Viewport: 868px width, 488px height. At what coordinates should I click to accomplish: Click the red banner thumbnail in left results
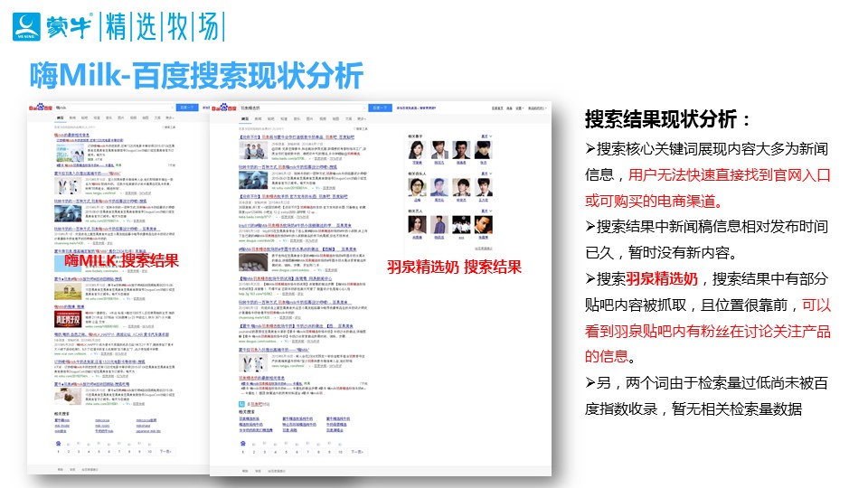point(70,319)
